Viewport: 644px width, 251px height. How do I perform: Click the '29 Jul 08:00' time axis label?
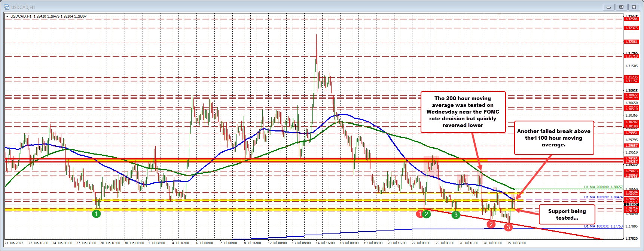click(517, 243)
